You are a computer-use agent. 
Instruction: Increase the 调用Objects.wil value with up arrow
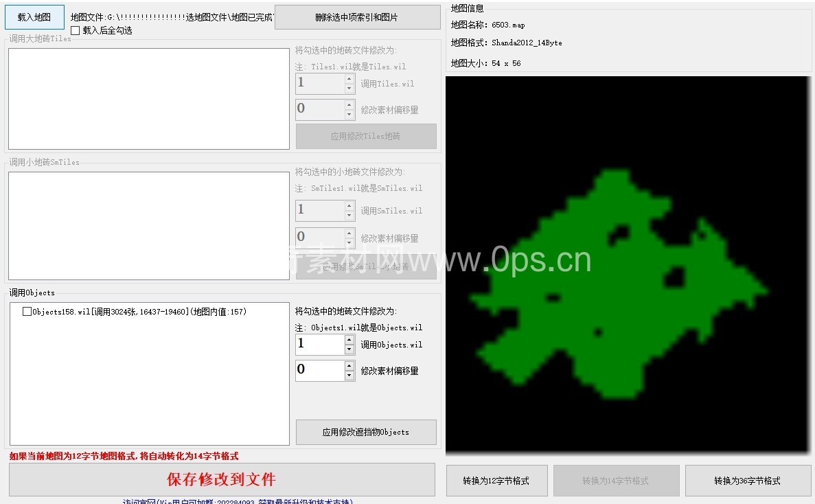pyautogui.click(x=349, y=339)
